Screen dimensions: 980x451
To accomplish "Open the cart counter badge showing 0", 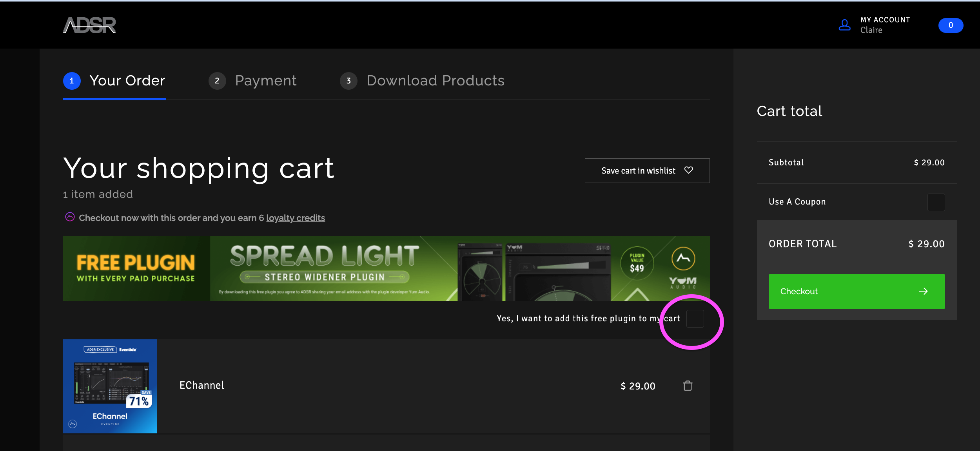I will (951, 25).
